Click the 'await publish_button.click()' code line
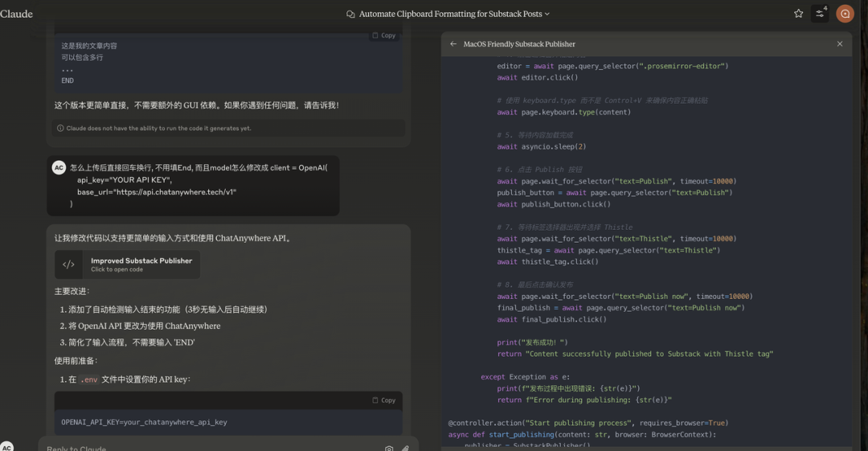This screenshot has width=868, height=451. point(554,204)
